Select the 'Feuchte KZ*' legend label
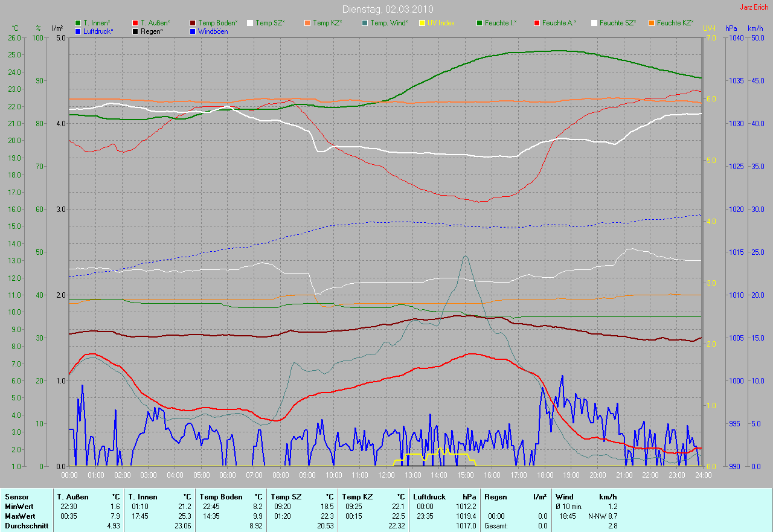Viewport: 773px width, 532px height. 675,23
